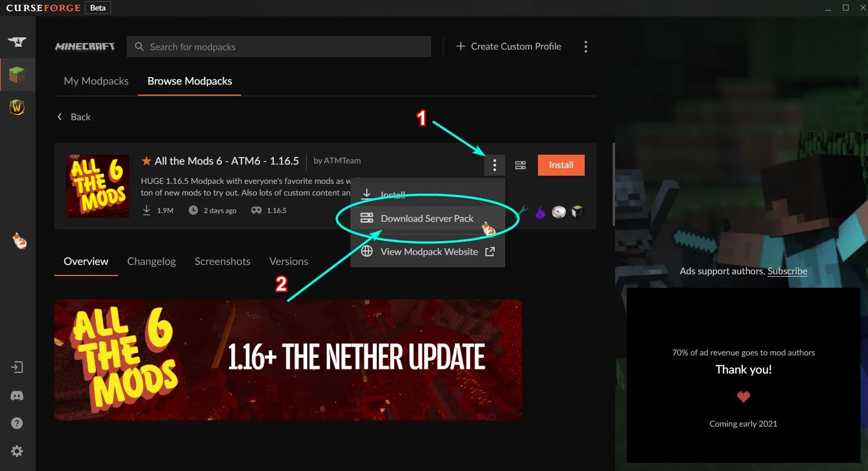Click the featured star icon by modpack title

(147, 161)
